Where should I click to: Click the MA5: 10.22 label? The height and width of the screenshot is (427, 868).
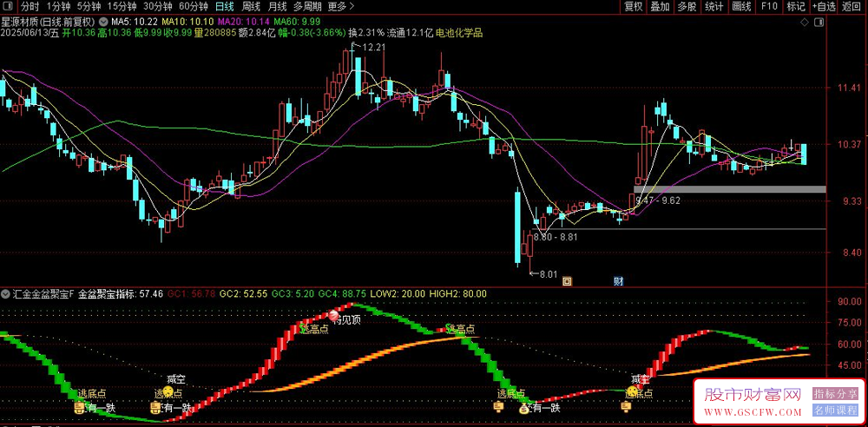click(135, 22)
